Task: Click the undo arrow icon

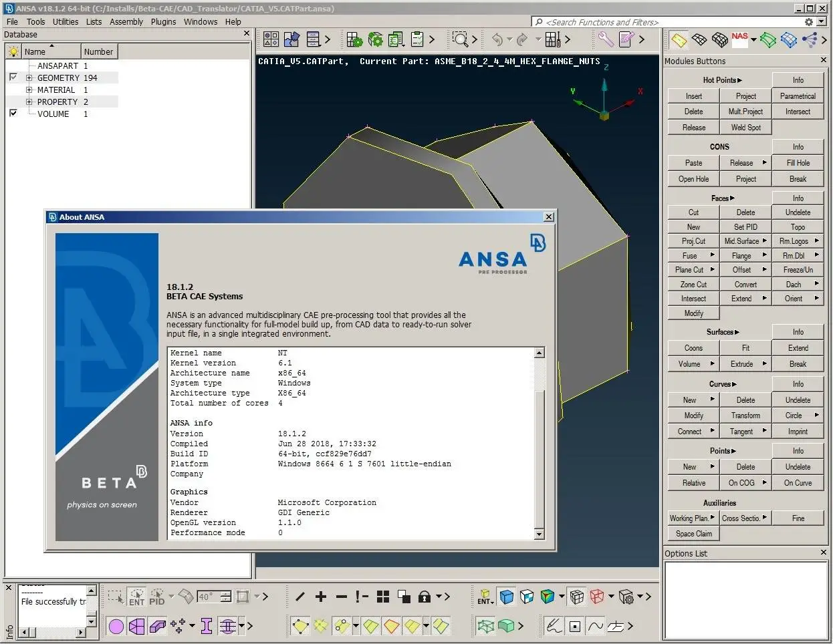Action: (x=497, y=39)
